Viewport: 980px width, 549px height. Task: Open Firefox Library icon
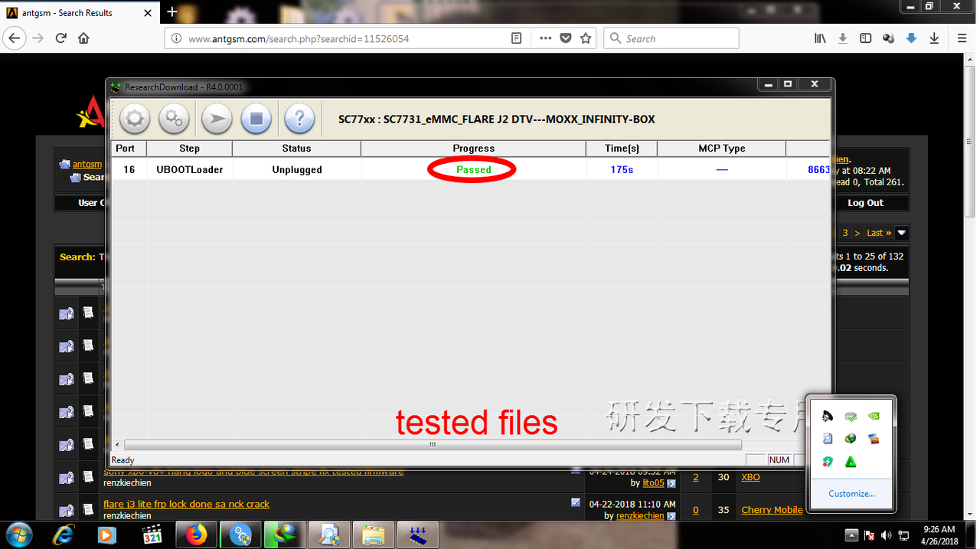(x=820, y=38)
